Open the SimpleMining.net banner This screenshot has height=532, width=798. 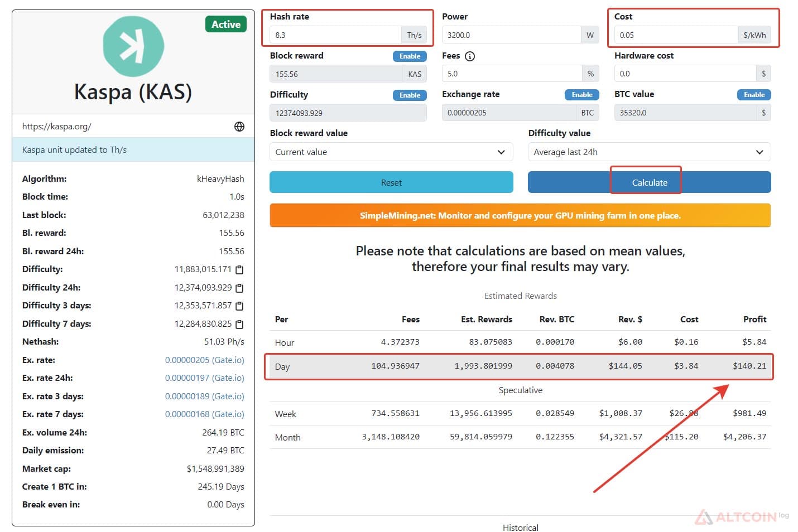point(520,215)
